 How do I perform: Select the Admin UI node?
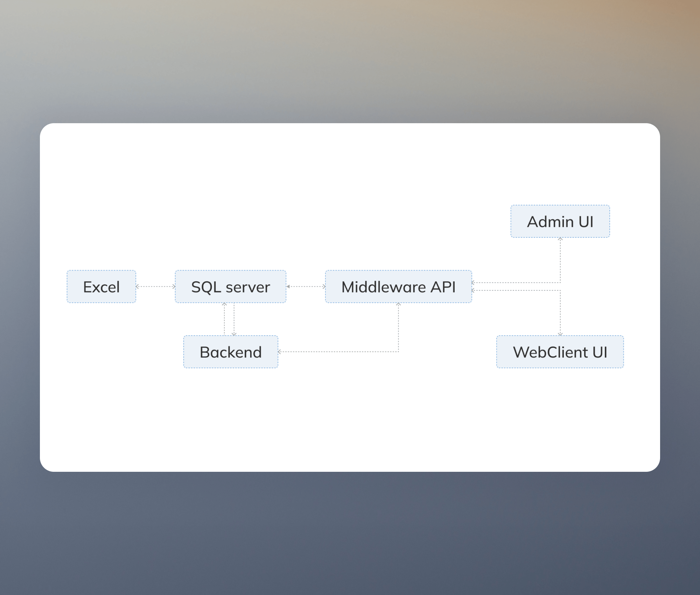pos(560,221)
